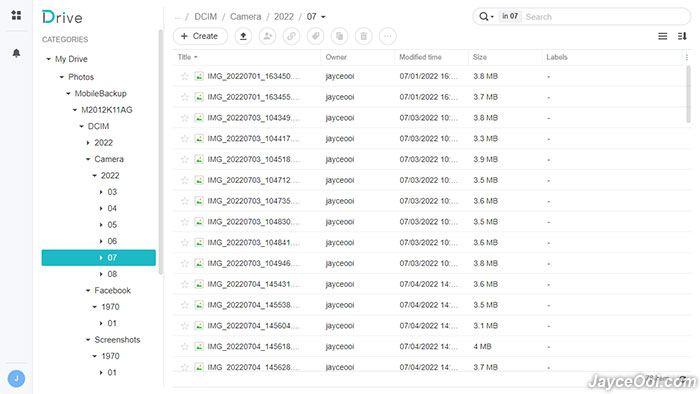Collapse the Facebook folder arrow
Viewport: 700px width, 394px height.
88,290
